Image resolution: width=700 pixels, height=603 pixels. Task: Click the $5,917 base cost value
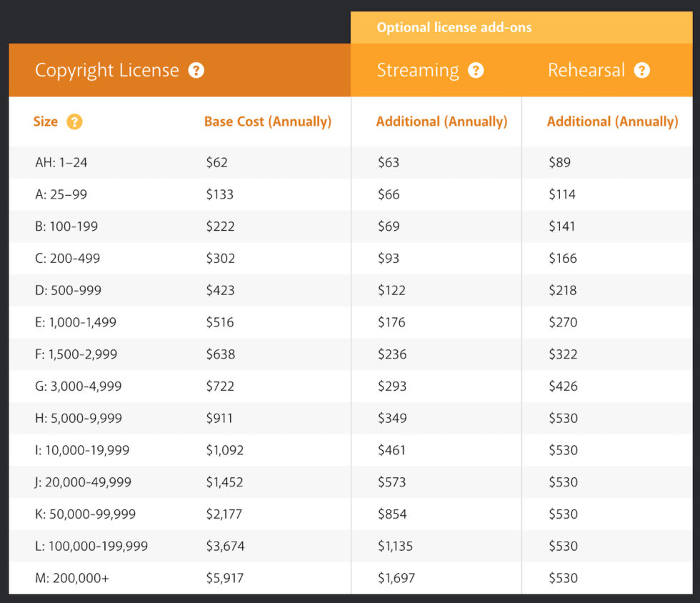[225, 578]
